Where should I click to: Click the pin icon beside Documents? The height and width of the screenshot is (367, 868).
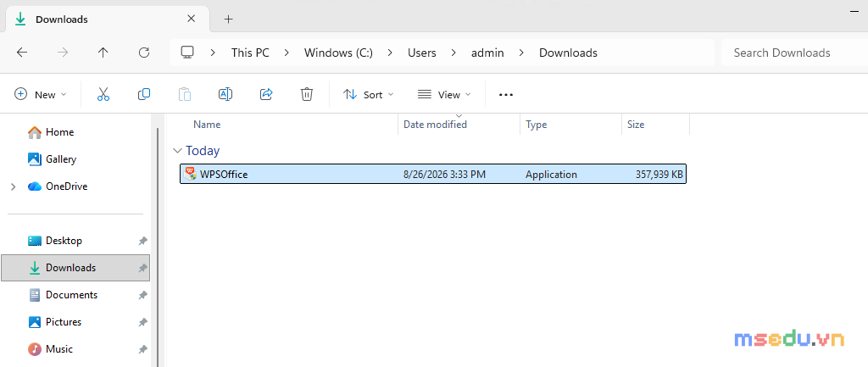[x=142, y=295]
